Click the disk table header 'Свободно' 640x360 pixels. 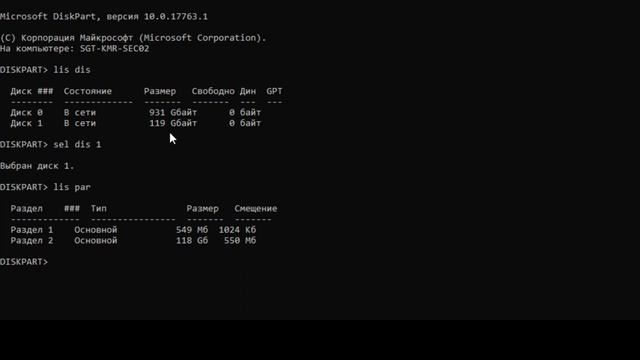pyautogui.click(x=213, y=91)
